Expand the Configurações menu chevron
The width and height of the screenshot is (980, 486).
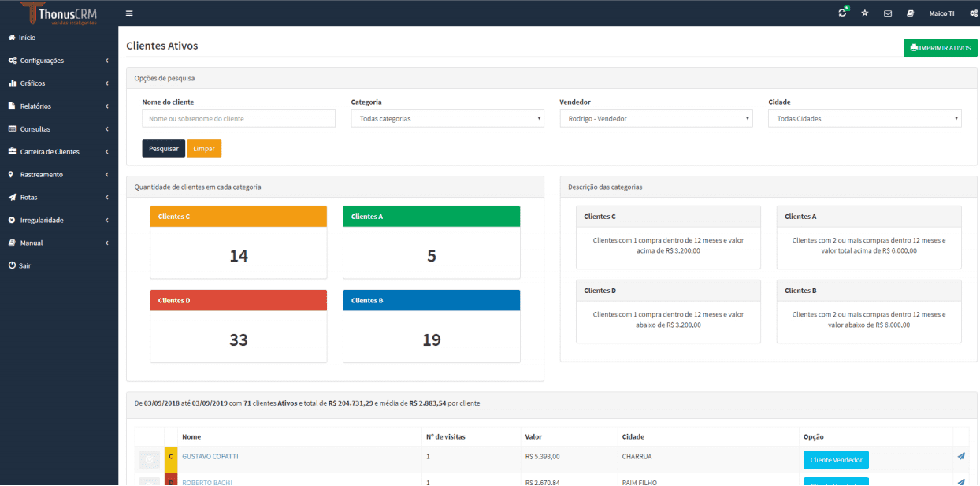pyautogui.click(x=106, y=61)
